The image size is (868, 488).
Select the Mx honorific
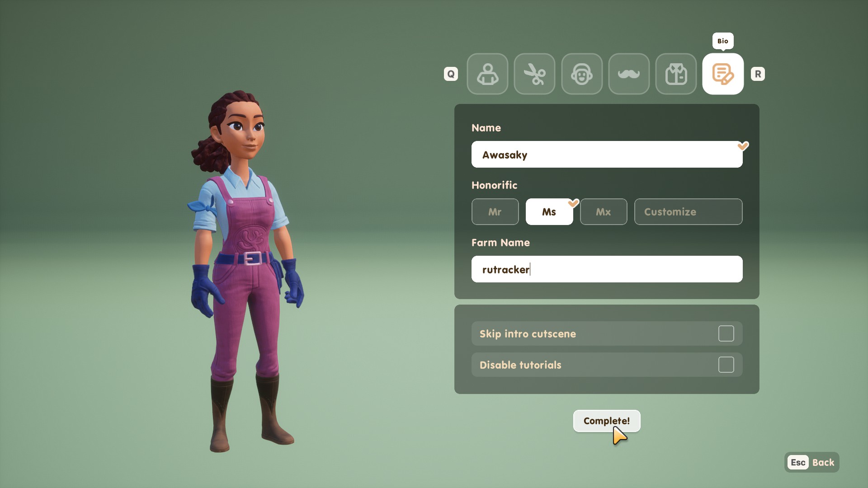604,211
